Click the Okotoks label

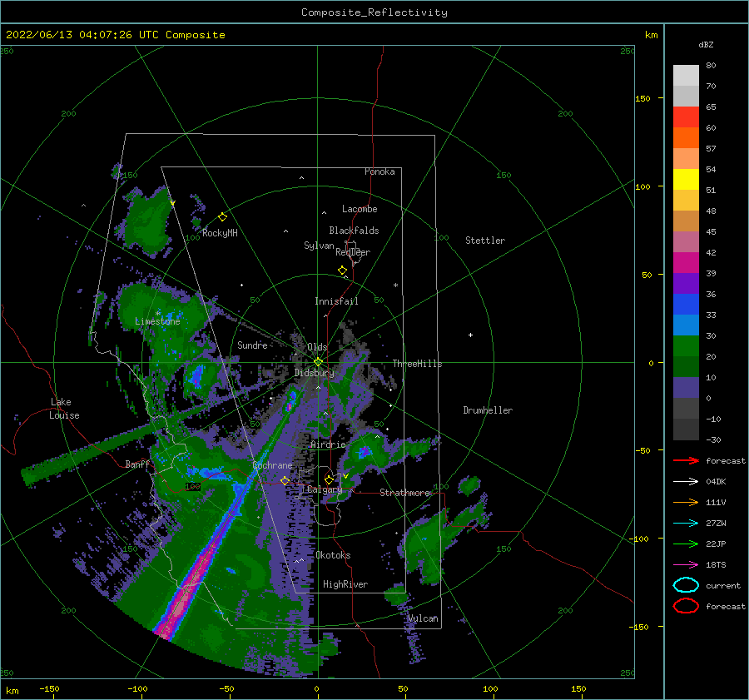[334, 555]
